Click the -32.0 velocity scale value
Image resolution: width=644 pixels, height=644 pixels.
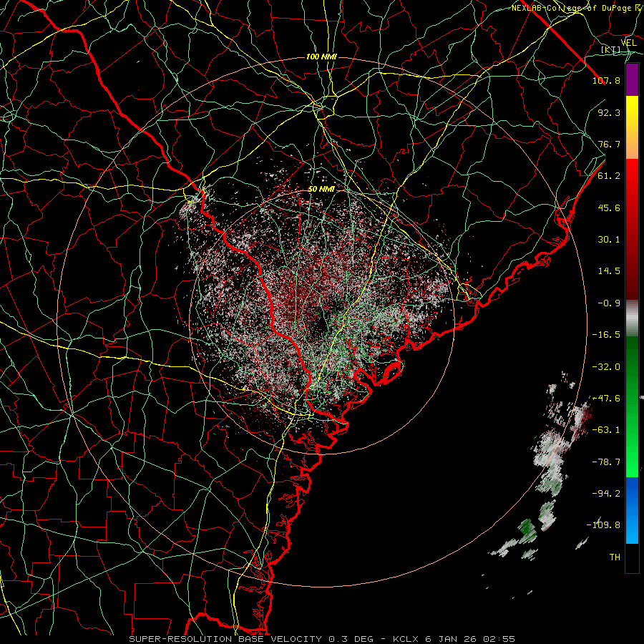tap(606, 367)
